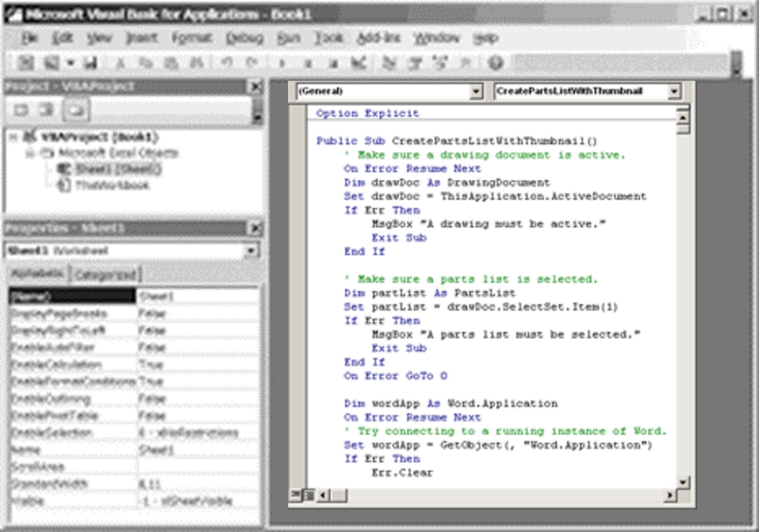Image resolution: width=759 pixels, height=532 pixels.
Task: Open the Debug menu
Action: tap(244, 38)
